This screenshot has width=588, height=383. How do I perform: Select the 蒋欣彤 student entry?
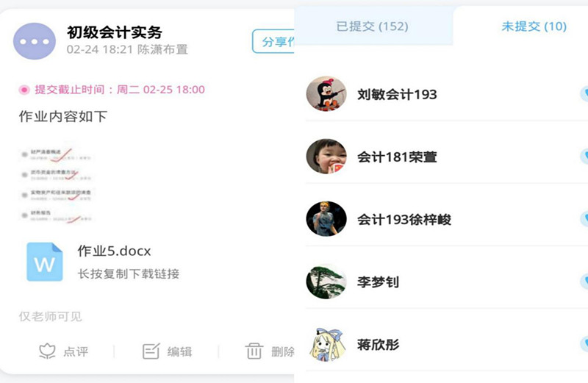tap(447, 344)
